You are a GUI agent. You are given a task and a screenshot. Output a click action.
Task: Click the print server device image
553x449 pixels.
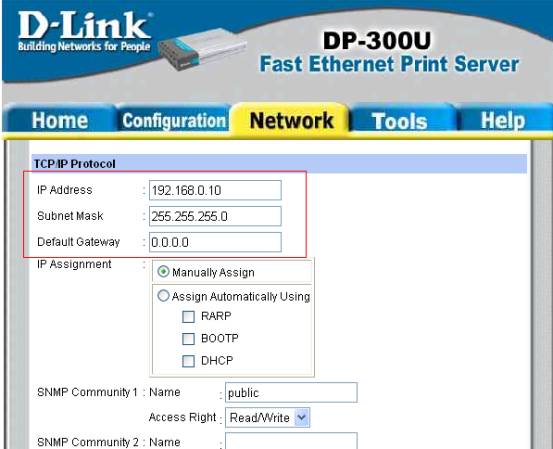[202, 49]
